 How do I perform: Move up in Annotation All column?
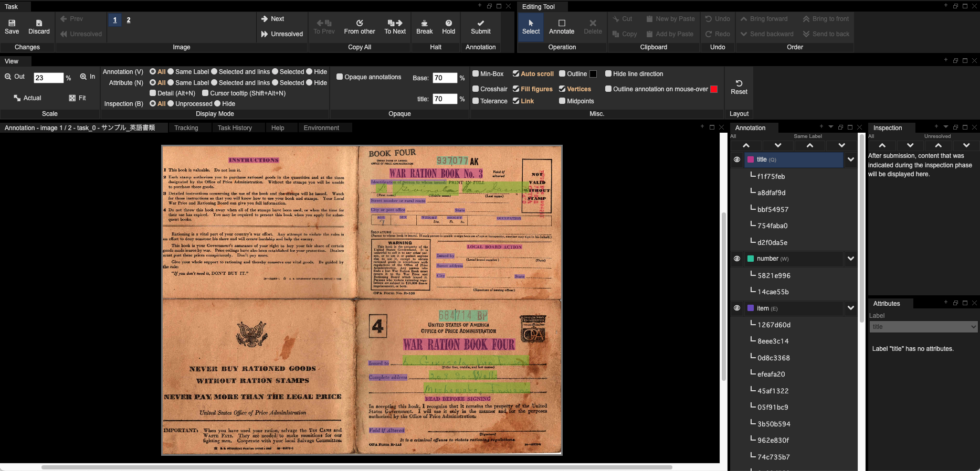pos(746,145)
